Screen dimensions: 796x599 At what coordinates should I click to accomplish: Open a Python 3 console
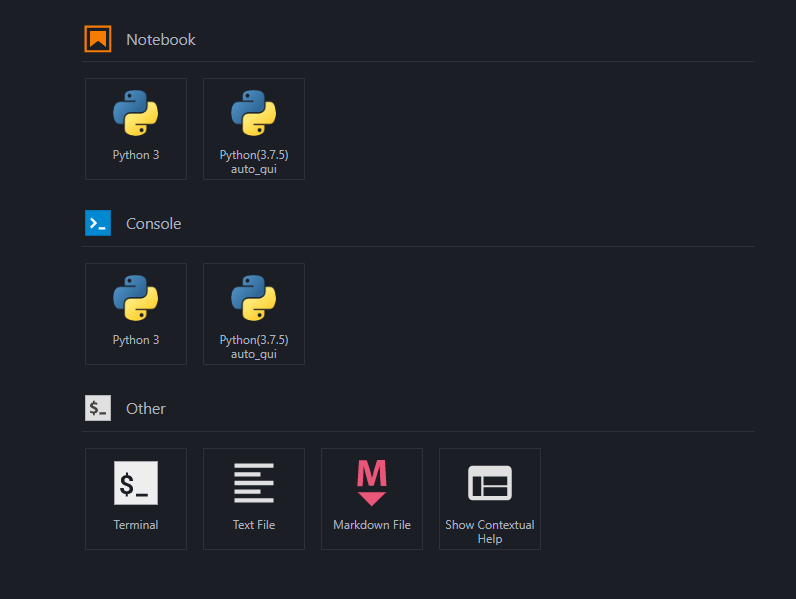pyautogui.click(x=136, y=314)
